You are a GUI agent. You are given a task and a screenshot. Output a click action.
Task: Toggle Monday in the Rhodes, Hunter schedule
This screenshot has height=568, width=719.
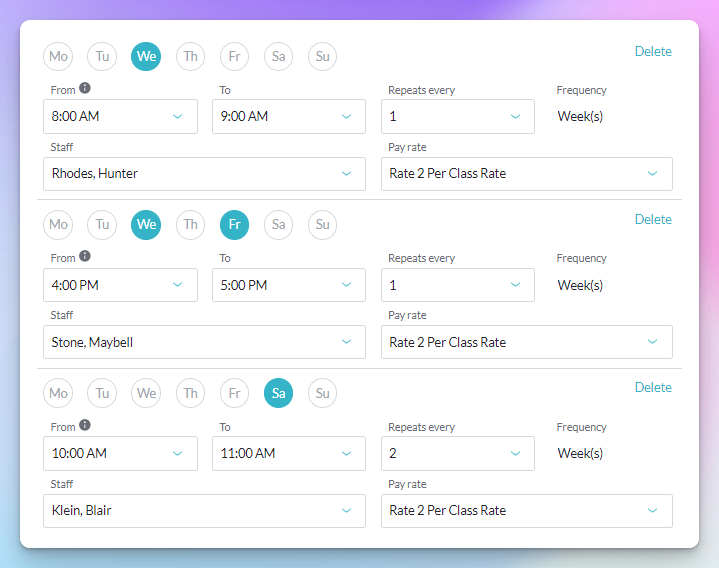click(58, 56)
